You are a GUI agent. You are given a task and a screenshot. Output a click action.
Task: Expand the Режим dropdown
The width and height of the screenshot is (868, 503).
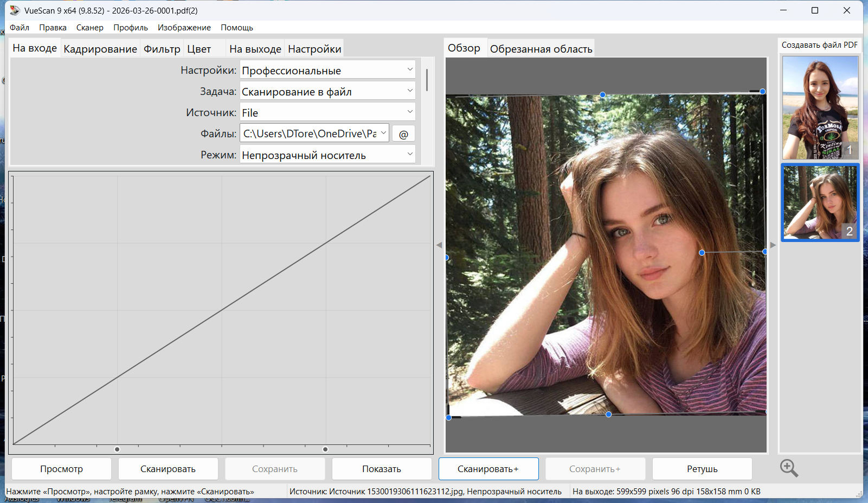pos(327,155)
